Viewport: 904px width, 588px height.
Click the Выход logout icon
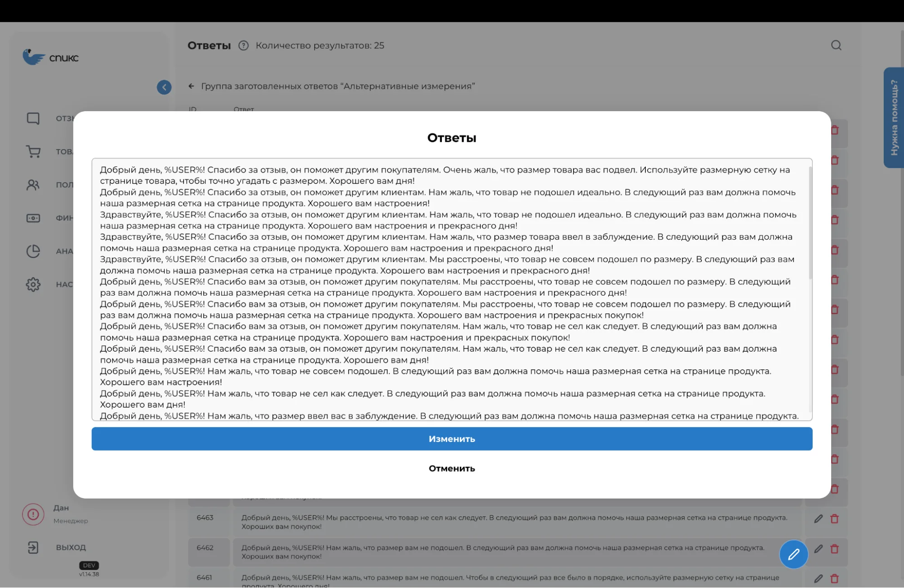coord(33,547)
